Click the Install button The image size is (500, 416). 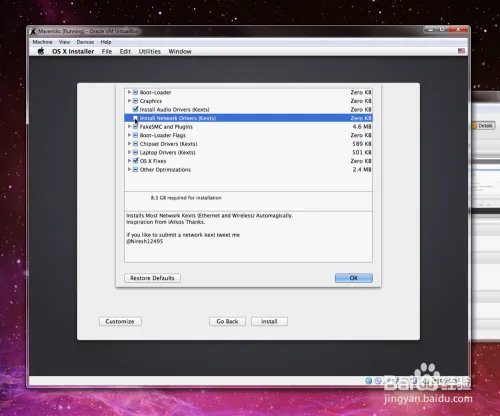pyautogui.click(x=269, y=321)
